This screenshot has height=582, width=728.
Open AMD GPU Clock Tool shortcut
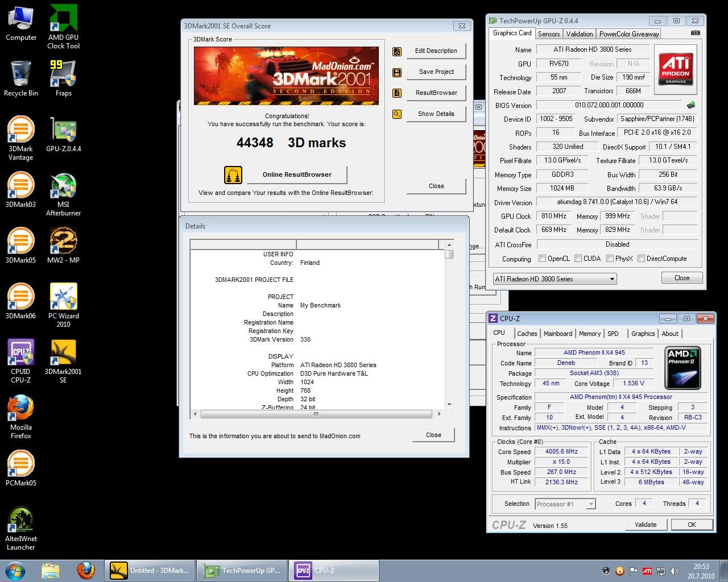pos(63,27)
